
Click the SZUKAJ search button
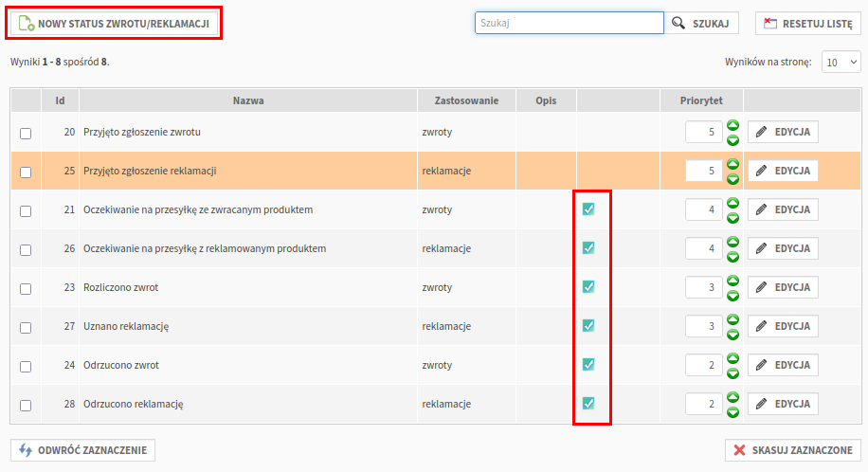(701, 24)
